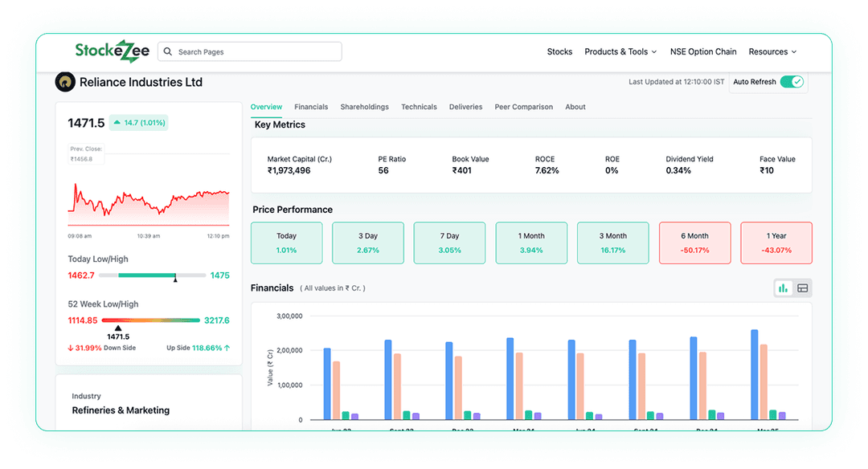Click the PE Ratio value 56
The height and width of the screenshot is (469, 868).
(x=383, y=170)
